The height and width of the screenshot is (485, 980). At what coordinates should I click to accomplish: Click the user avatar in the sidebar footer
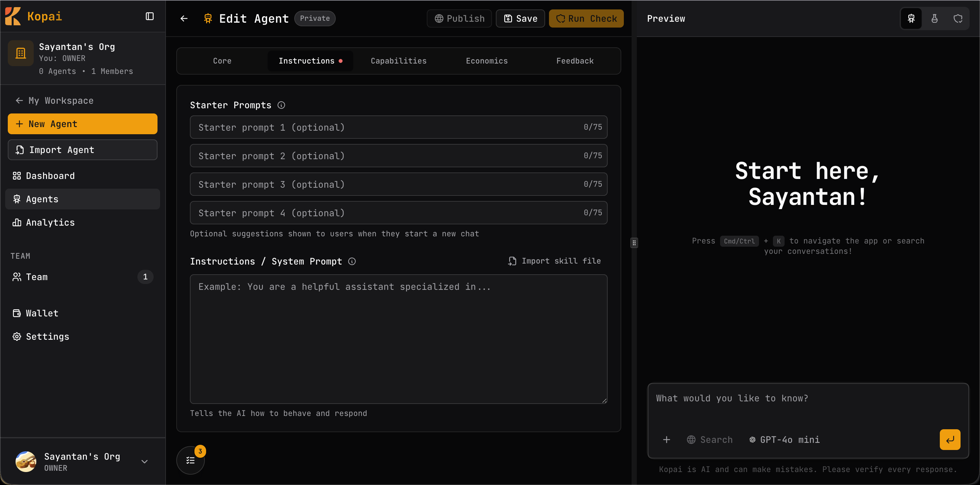click(x=26, y=461)
